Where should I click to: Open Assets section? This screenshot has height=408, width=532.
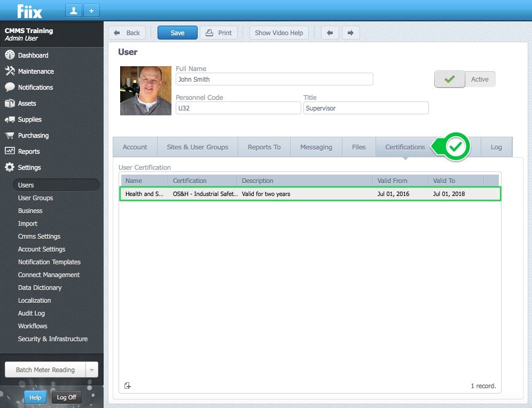[x=27, y=104]
